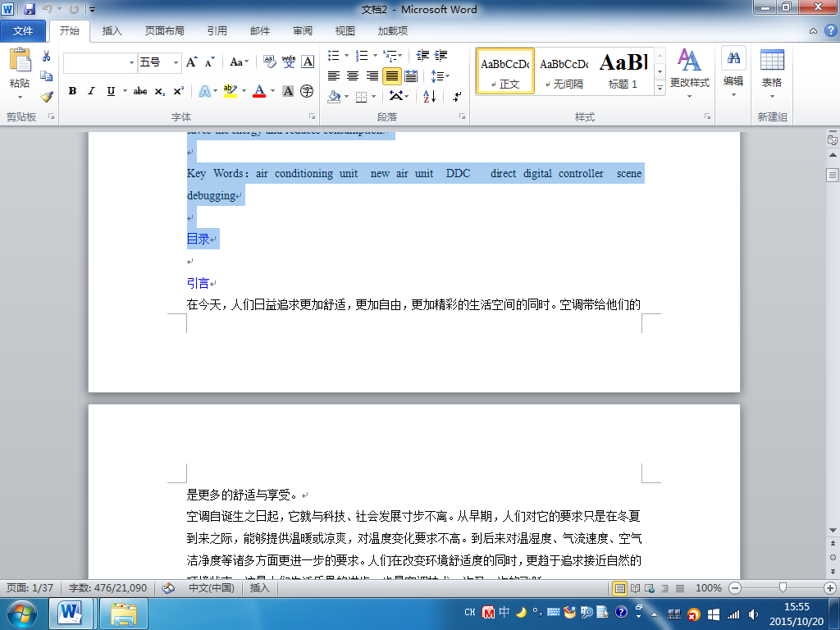Apply superscript formatting

tap(178, 91)
